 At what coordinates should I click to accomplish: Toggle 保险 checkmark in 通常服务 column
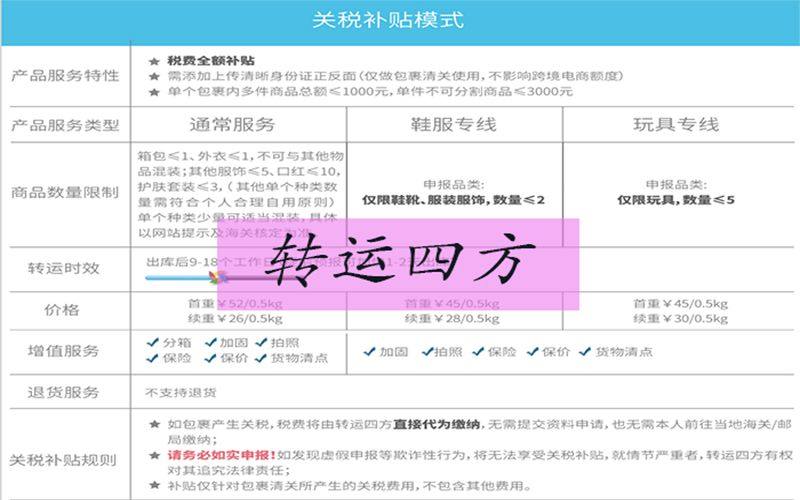[x=153, y=358]
